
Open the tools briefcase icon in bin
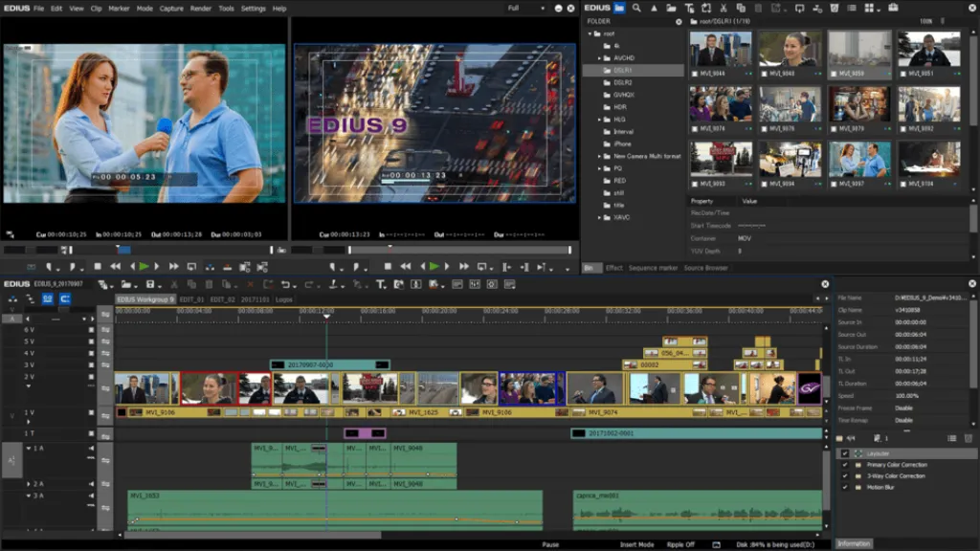pyautogui.click(x=893, y=8)
